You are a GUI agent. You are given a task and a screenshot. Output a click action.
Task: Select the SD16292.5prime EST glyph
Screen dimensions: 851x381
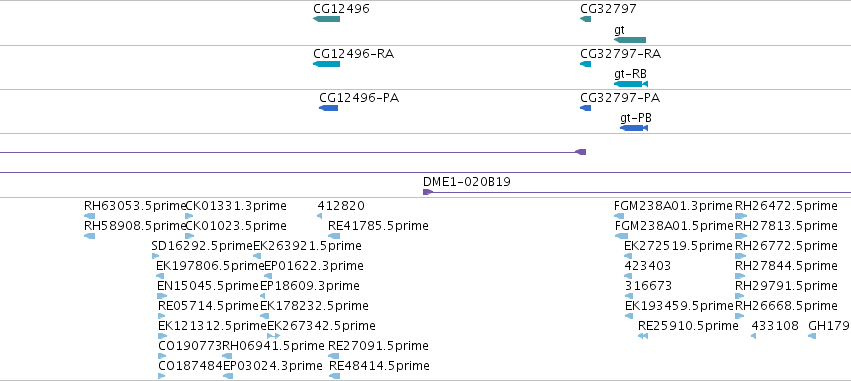click(156, 256)
